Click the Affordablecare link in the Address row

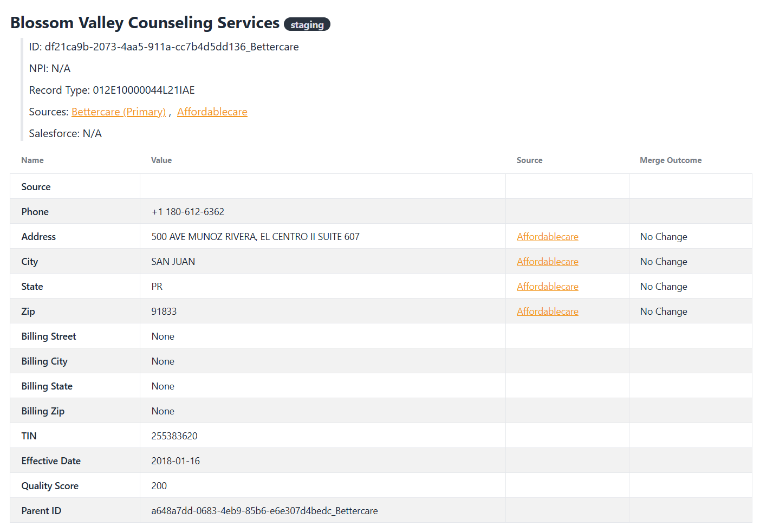[547, 237]
